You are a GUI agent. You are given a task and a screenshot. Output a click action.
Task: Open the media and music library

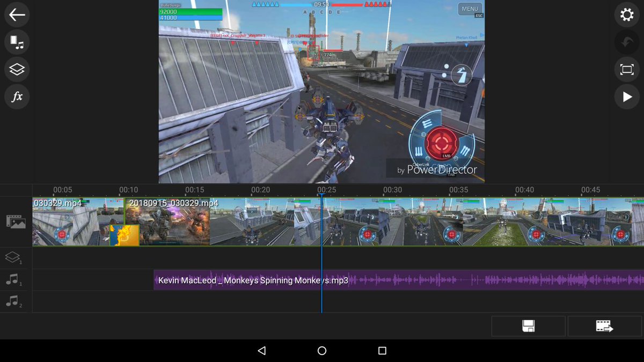click(17, 42)
